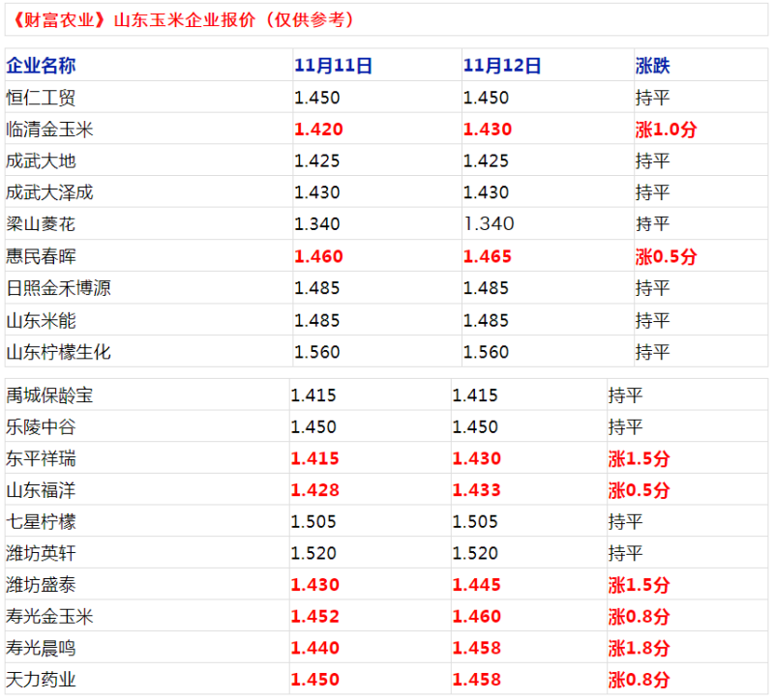Select 临清金玉米's 11月11日 price 1.420
Screen dimensions: 774x700
(318, 130)
